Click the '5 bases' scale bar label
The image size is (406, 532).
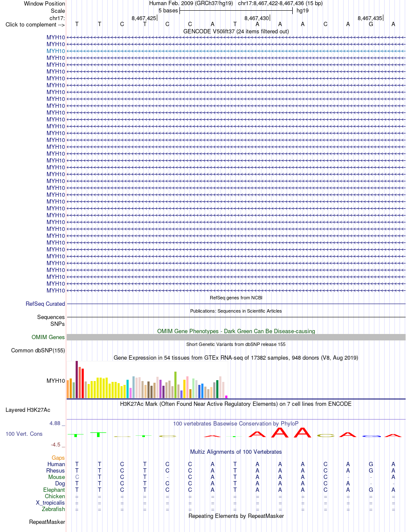coord(168,11)
